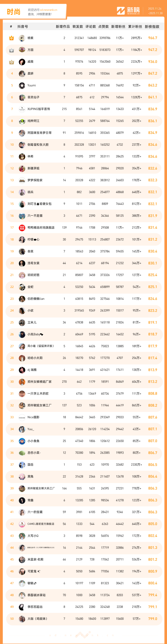This screenshot has width=167, height=644.
Task: Open the account name 阿圆珠宝肖梦日常
Action: (x=39, y=133)
